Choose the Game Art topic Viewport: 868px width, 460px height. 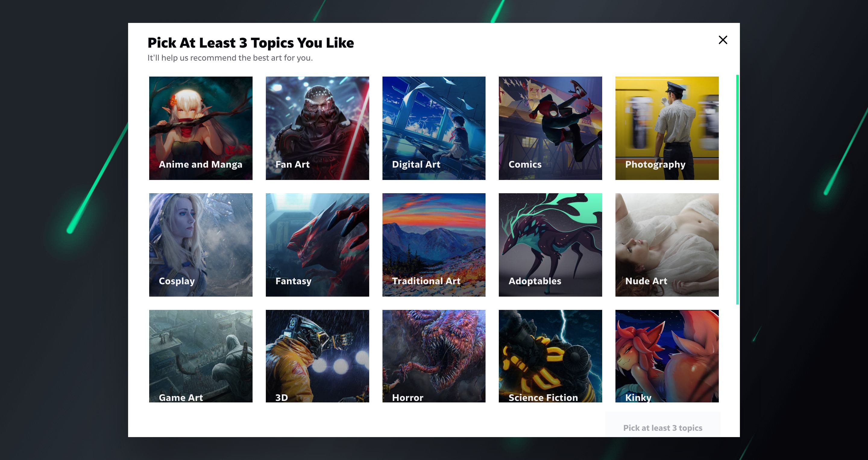(x=200, y=356)
